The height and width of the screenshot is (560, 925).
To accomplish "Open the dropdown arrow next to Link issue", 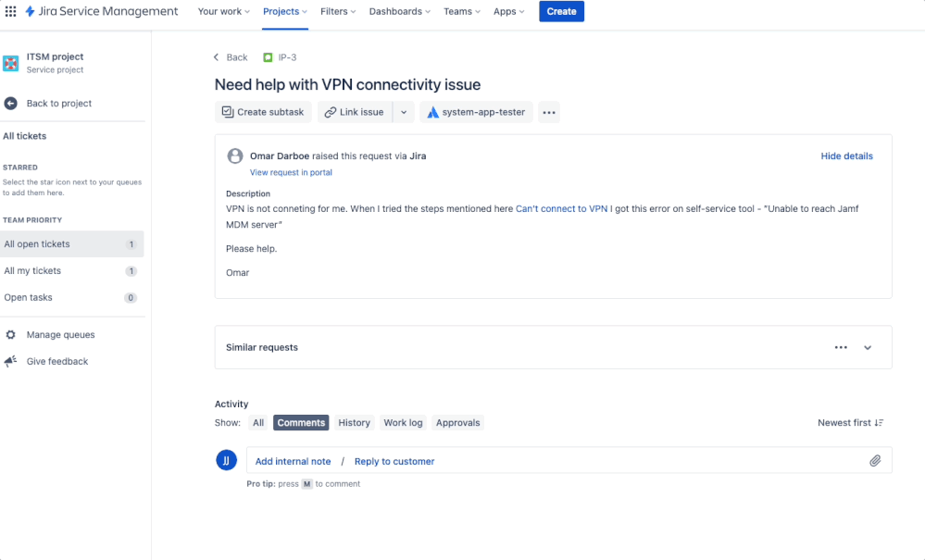I will pos(403,112).
